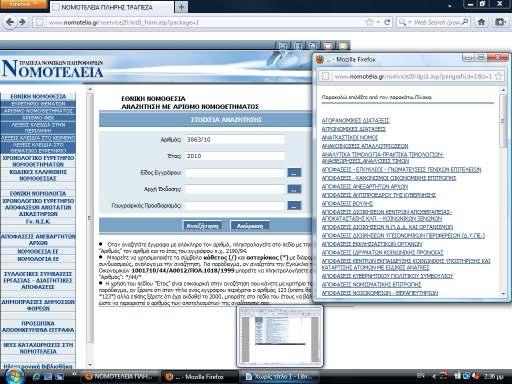Open the orange Firefox menu button
Screen dimensions: 512x384
23,4
